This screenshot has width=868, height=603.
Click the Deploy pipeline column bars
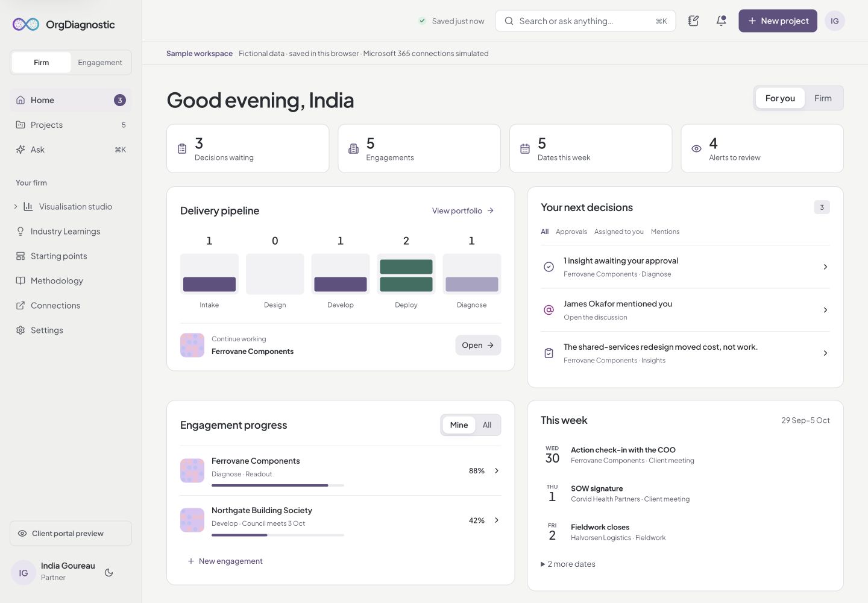406,275
